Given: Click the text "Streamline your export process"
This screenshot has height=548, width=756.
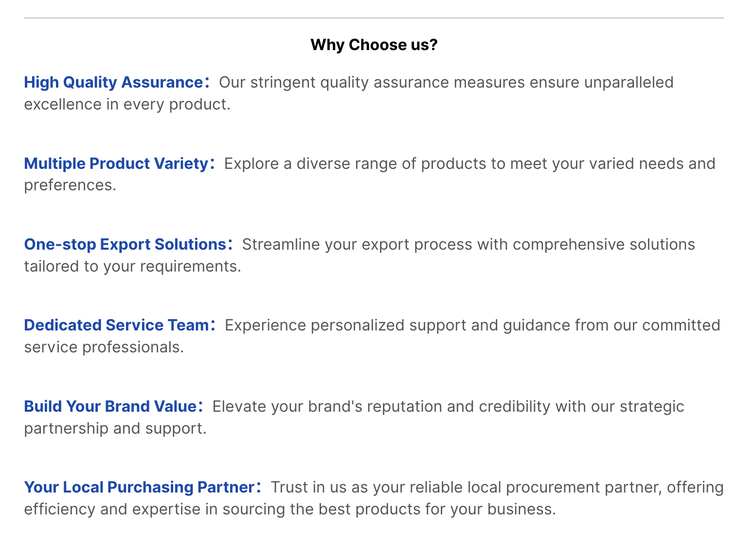Looking at the screenshot, I should click(357, 244).
